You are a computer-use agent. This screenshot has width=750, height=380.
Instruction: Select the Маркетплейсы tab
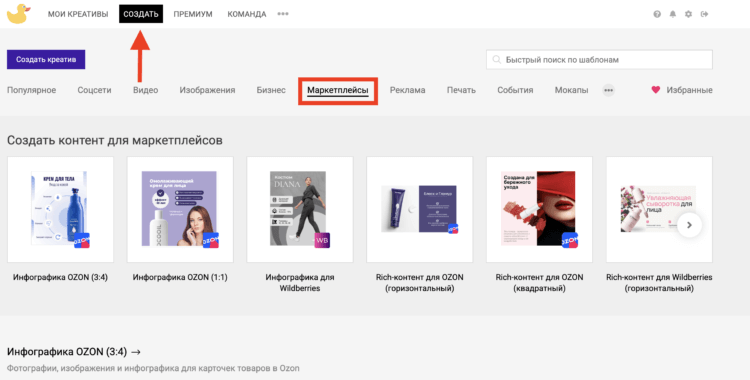coord(338,90)
